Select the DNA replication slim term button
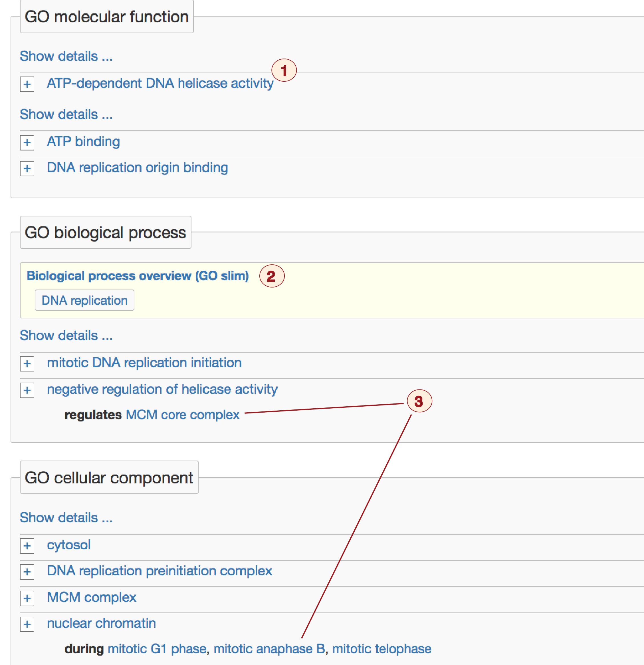The width and height of the screenshot is (644, 665). tap(84, 300)
